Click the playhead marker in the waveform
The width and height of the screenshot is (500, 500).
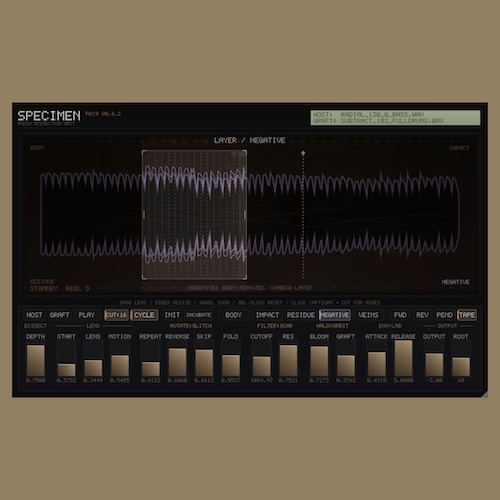tap(303, 153)
